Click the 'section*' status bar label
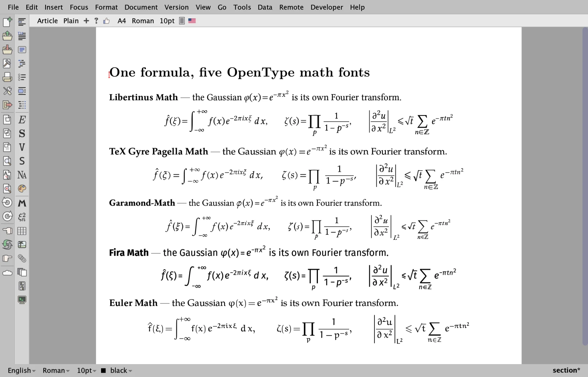This screenshot has height=377, width=588. pyautogui.click(x=566, y=370)
